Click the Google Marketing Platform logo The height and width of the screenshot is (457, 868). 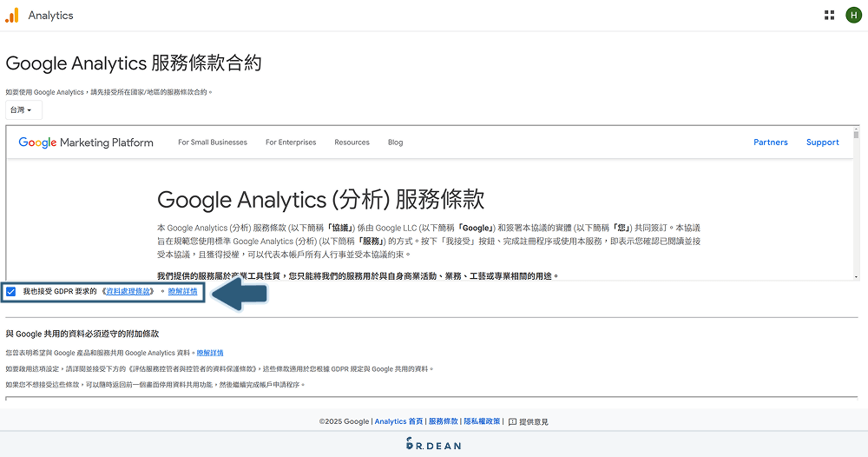(x=86, y=142)
